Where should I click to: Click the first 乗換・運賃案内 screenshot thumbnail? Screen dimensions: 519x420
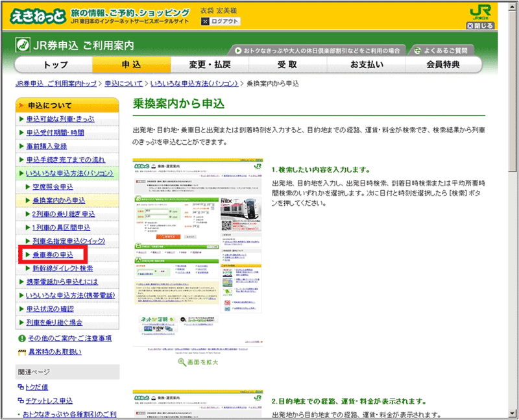point(198,253)
